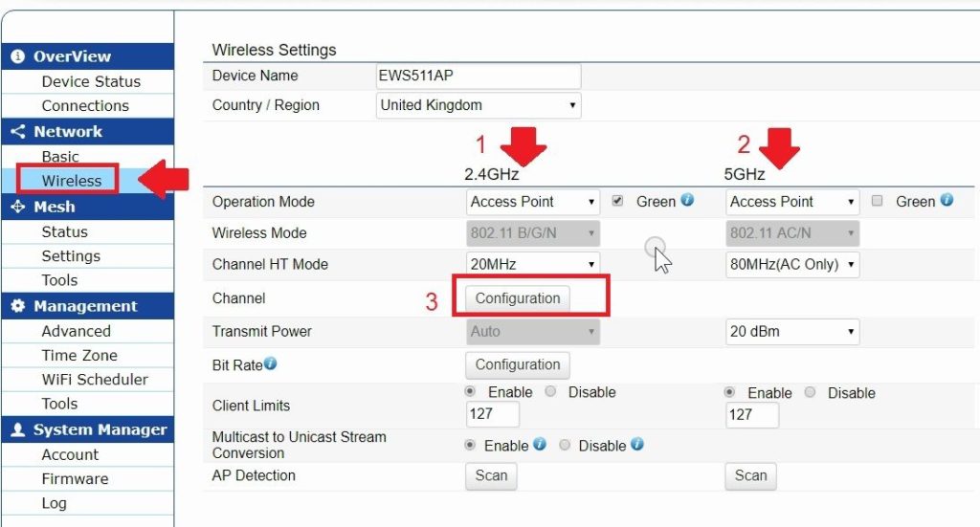Open Wireless in the Network menu
The width and height of the screenshot is (980, 527).
click(71, 181)
